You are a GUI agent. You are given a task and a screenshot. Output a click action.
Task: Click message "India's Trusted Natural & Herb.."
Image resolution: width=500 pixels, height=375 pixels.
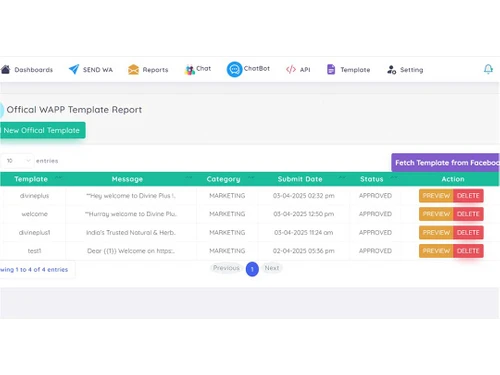[131, 233]
